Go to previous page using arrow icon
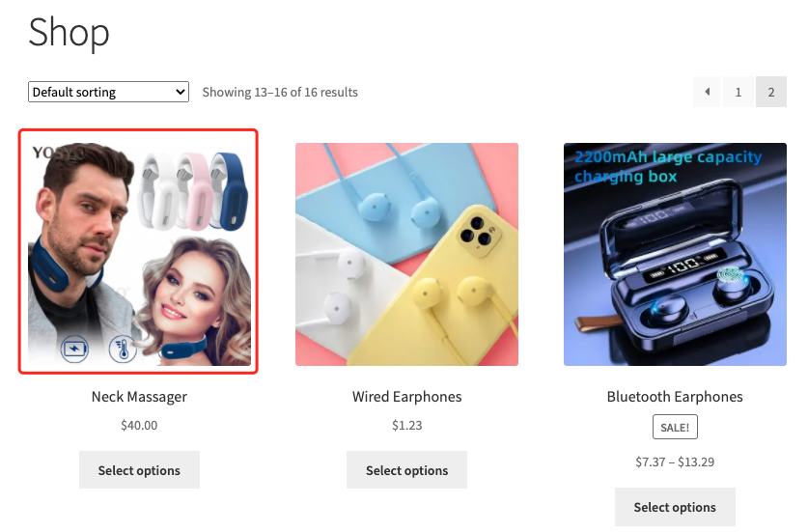This screenshot has height=532, width=808. [x=707, y=92]
